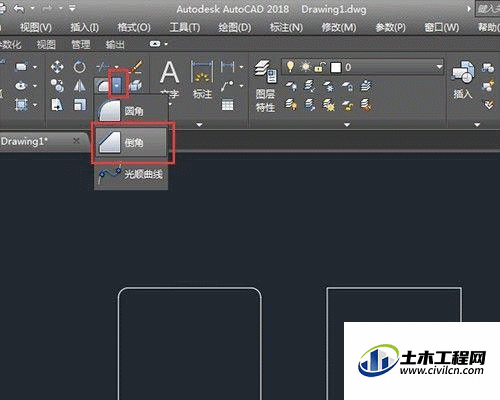This screenshot has height=400, width=500.
Task: Toggle layer 0 padlock lock state
Action: coord(320,67)
